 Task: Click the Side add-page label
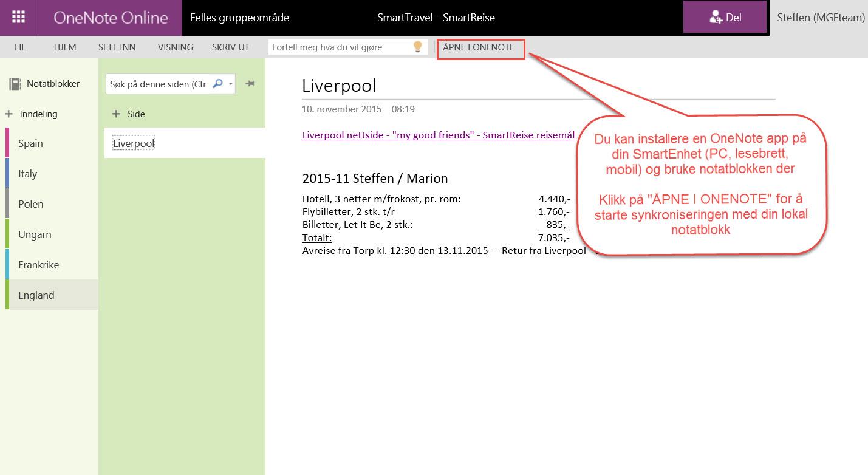(136, 114)
